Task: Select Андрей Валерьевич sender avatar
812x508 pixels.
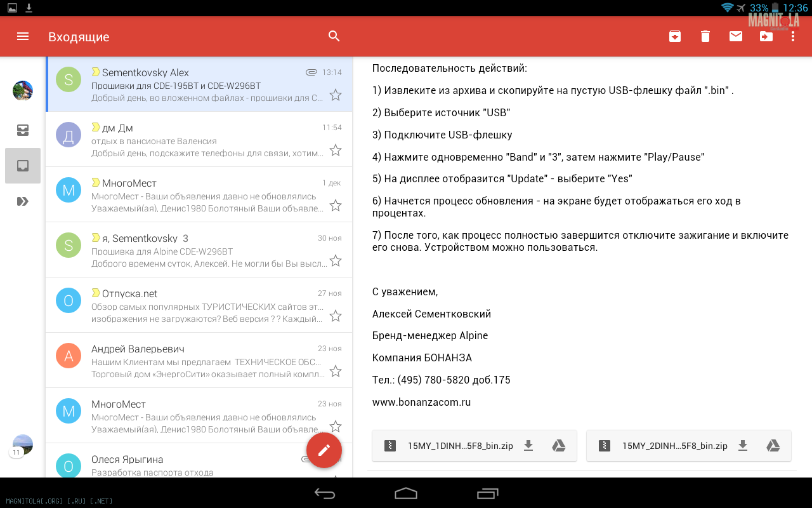Action: [x=69, y=356]
